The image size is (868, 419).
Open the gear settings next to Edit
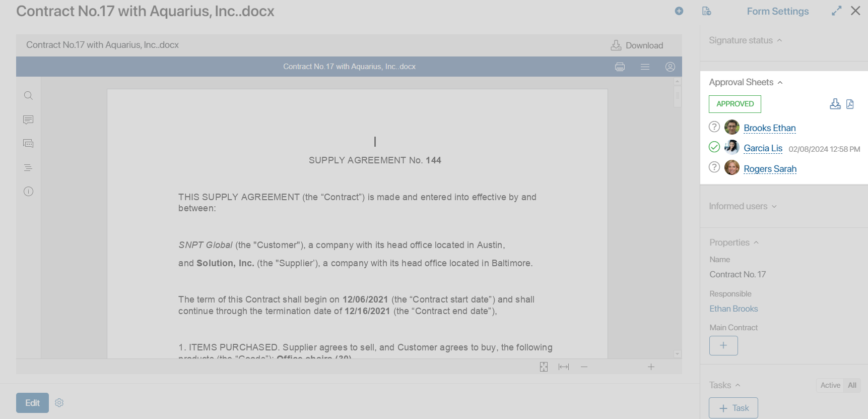[x=59, y=403]
